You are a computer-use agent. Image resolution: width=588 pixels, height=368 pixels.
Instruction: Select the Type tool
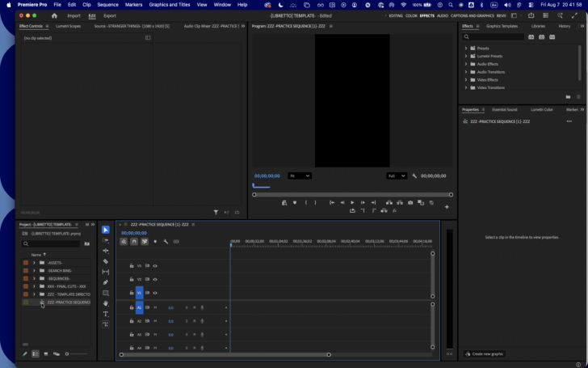click(x=106, y=314)
